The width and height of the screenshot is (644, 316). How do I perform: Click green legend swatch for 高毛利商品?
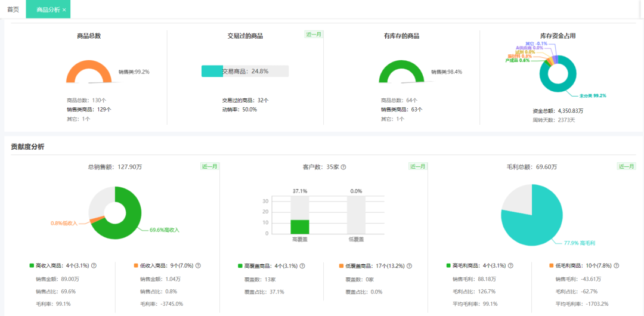coord(448,266)
